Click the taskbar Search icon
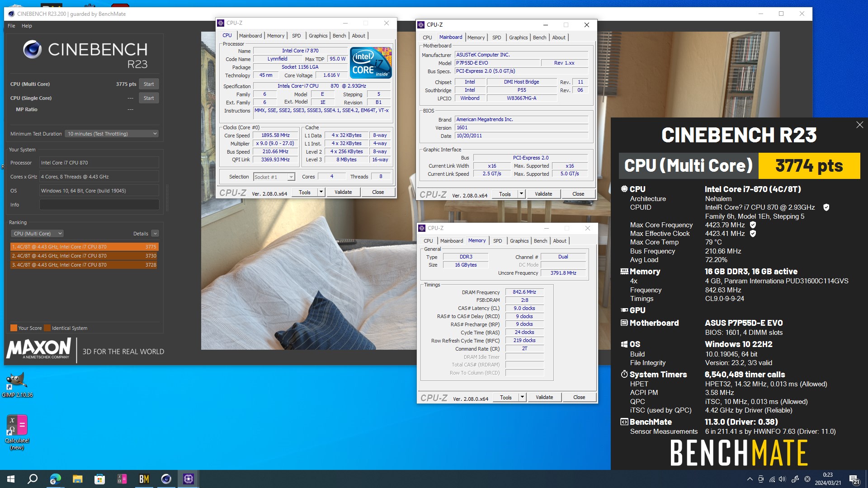This screenshot has width=868, height=488. coord(33,479)
